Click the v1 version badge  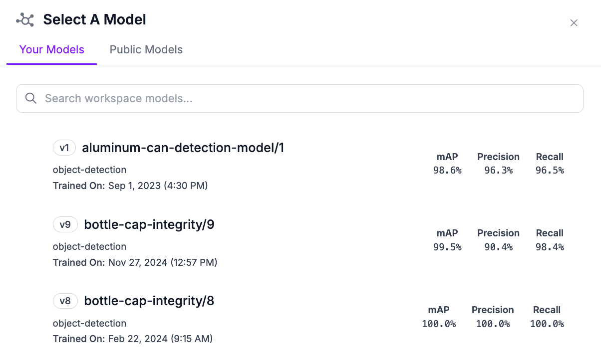coord(64,148)
